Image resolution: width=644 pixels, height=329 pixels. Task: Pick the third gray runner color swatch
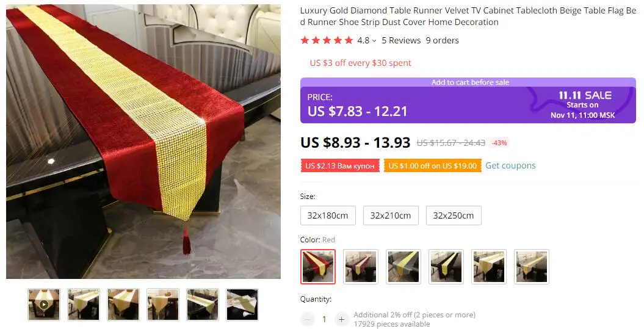click(x=403, y=267)
